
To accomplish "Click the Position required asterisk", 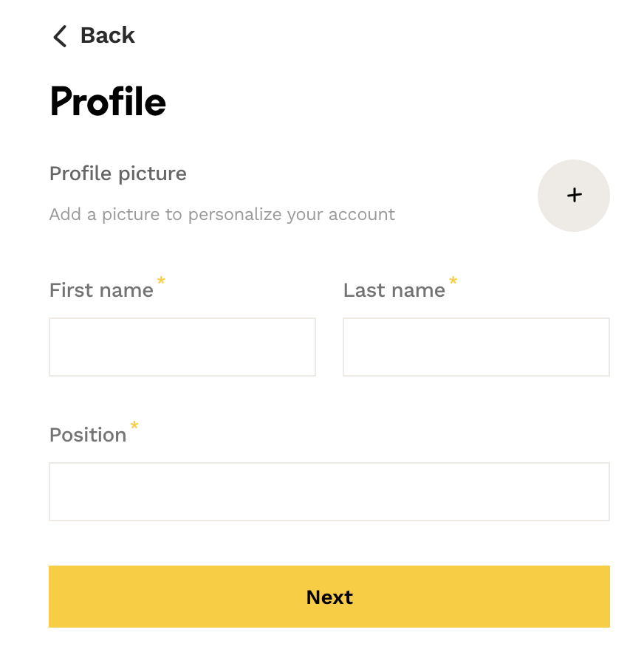I will coord(134,426).
